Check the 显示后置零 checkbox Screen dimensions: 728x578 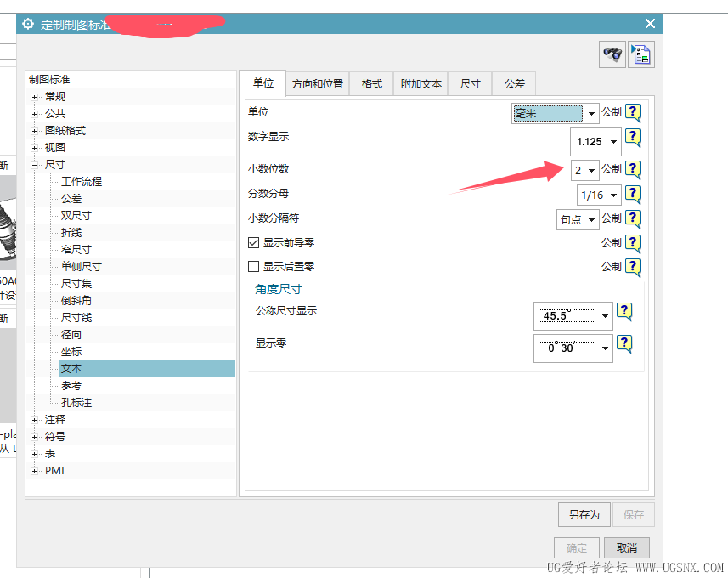(253, 266)
